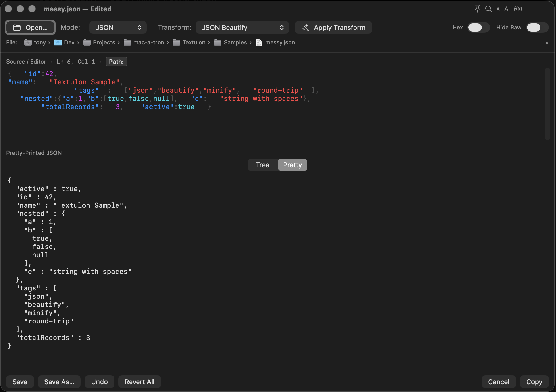Click the Cancel button

pos(499,382)
